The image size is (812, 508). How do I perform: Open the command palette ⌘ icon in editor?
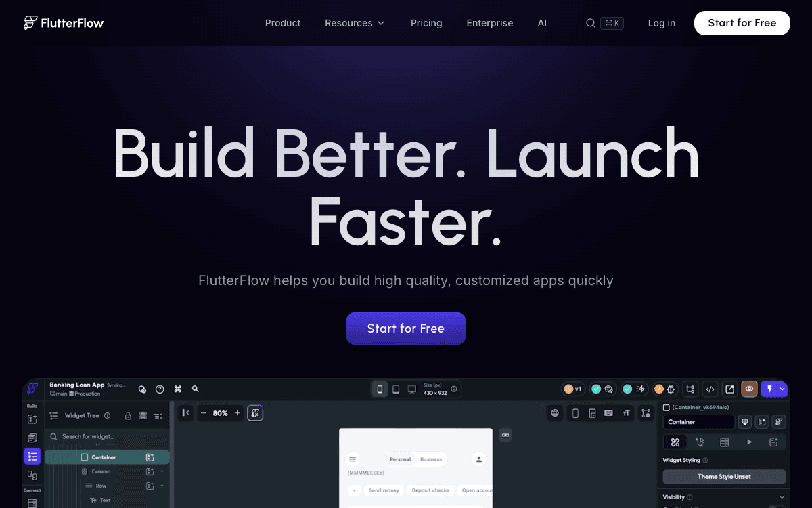click(177, 389)
